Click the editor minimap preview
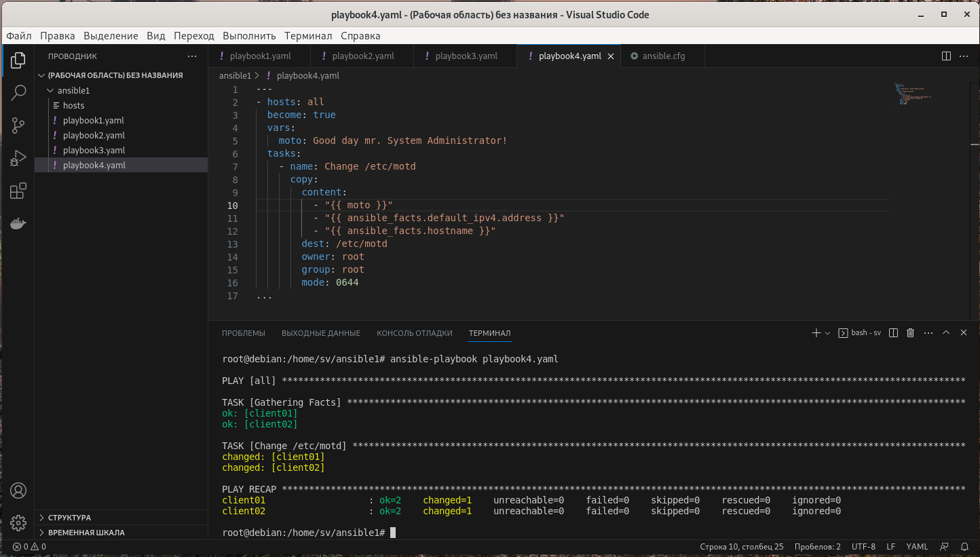980x557 pixels. pos(912,94)
